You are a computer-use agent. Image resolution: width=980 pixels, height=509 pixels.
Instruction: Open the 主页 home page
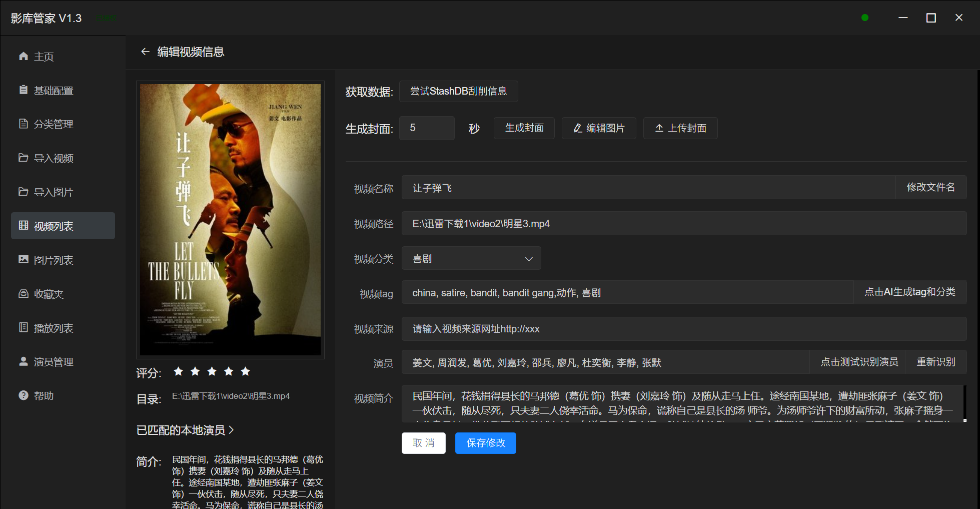44,57
